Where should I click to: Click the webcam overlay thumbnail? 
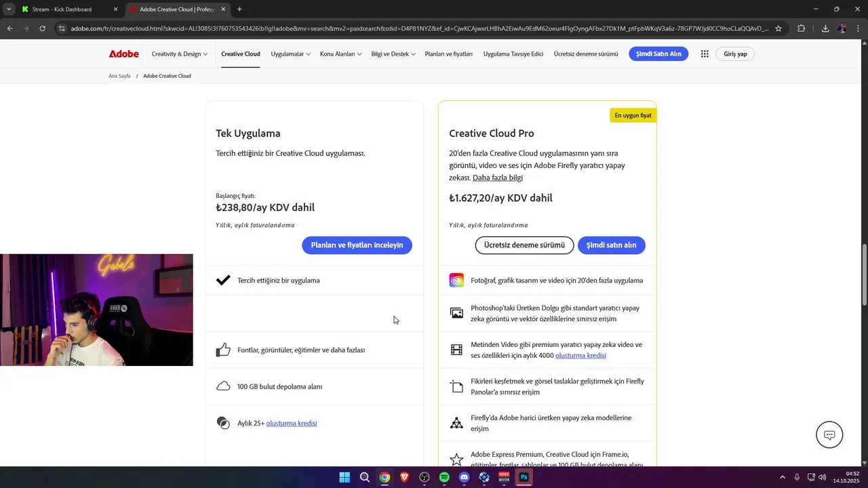click(96, 310)
